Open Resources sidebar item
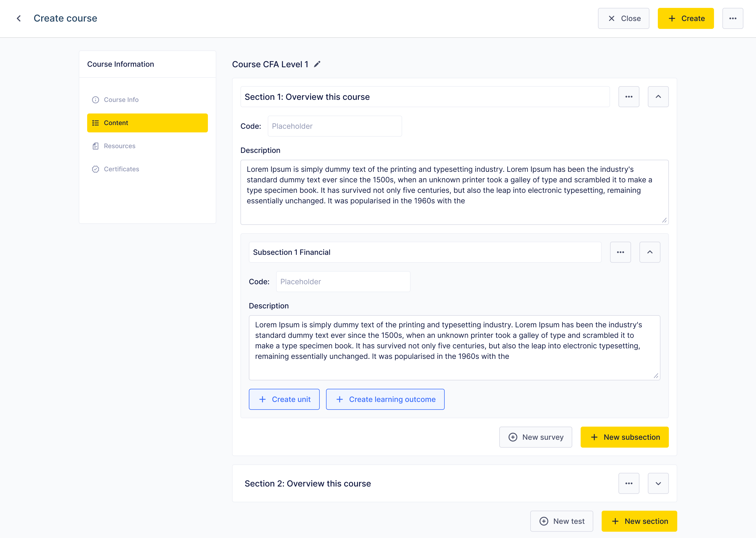 click(147, 146)
